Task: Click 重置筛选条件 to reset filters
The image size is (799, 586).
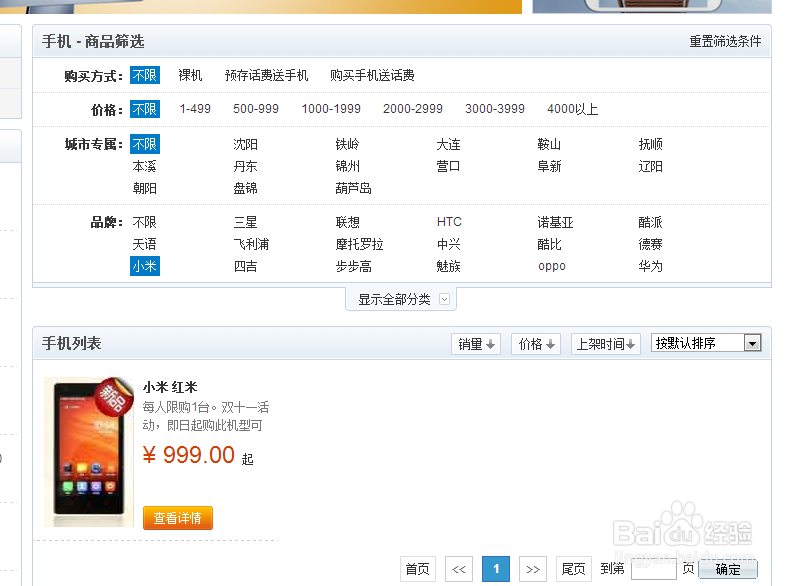Action: coord(725,41)
